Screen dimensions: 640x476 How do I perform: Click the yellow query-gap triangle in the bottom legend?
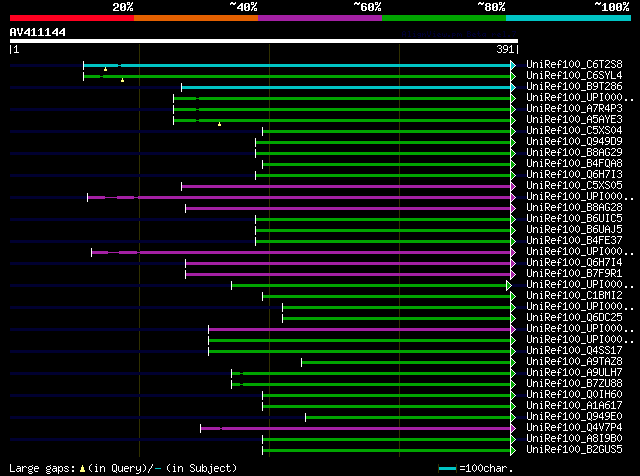tap(82, 469)
